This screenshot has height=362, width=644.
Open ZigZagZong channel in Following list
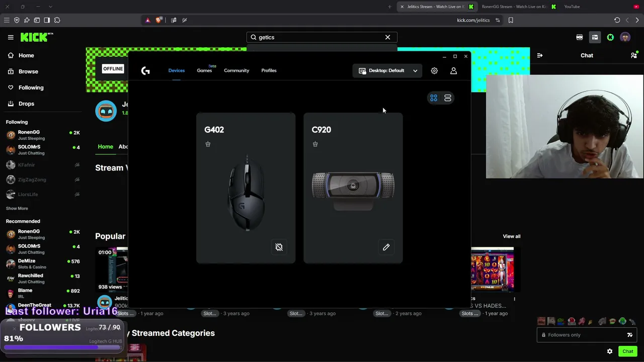(43, 179)
